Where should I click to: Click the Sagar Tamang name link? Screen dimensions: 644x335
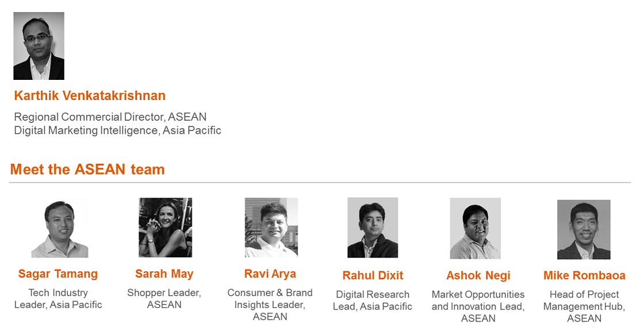coord(58,274)
